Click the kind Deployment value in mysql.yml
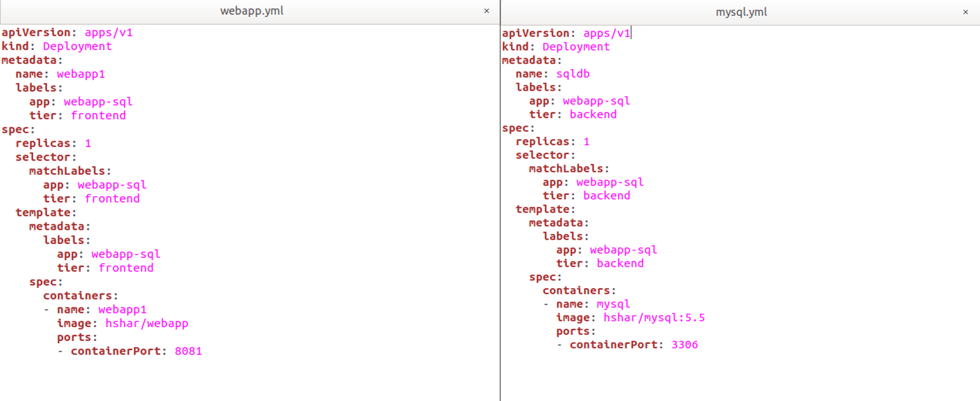The image size is (980, 401). pyautogui.click(x=576, y=47)
